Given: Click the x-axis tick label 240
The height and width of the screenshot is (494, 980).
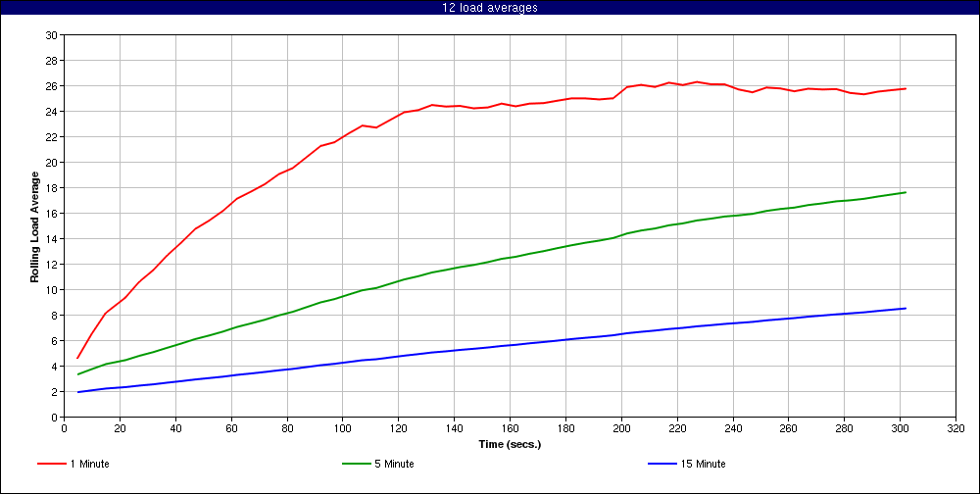Looking at the screenshot, I should click(x=732, y=428).
